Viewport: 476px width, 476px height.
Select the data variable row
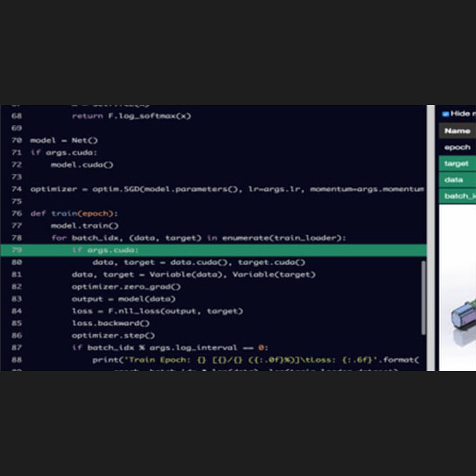(457, 180)
